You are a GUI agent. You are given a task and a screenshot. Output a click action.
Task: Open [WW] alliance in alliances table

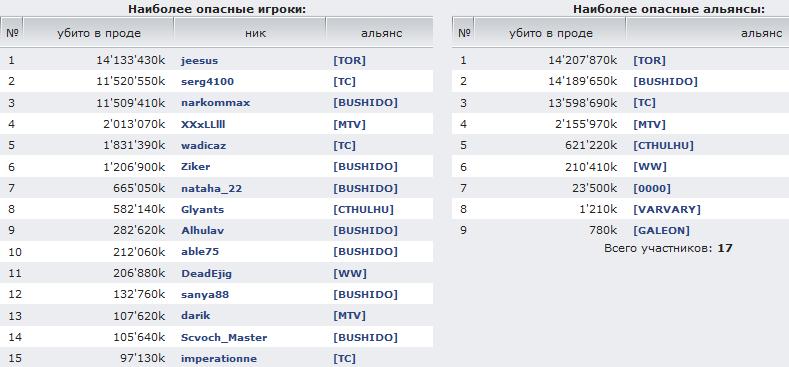coord(650,167)
